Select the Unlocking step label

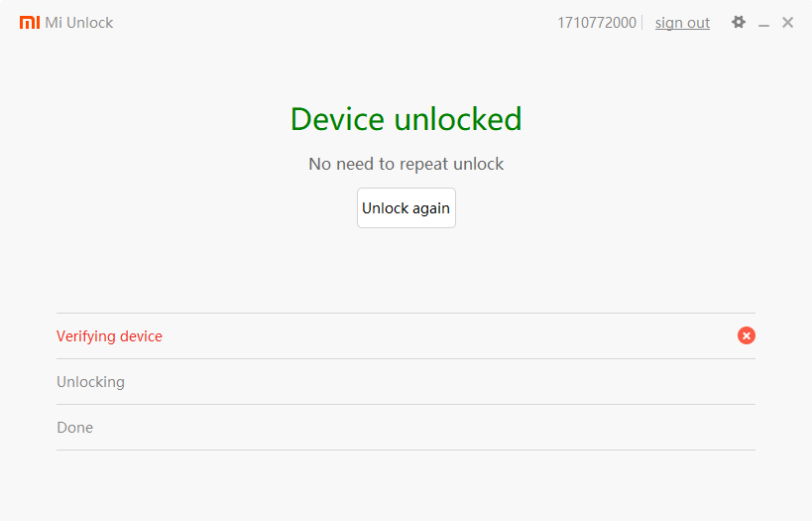click(90, 382)
